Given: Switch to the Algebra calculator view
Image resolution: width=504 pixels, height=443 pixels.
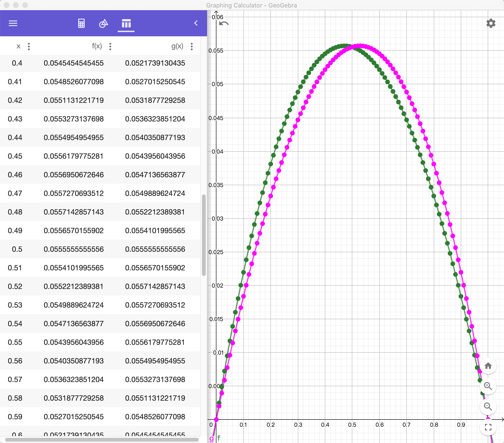Looking at the screenshot, I should (x=81, y=23).
